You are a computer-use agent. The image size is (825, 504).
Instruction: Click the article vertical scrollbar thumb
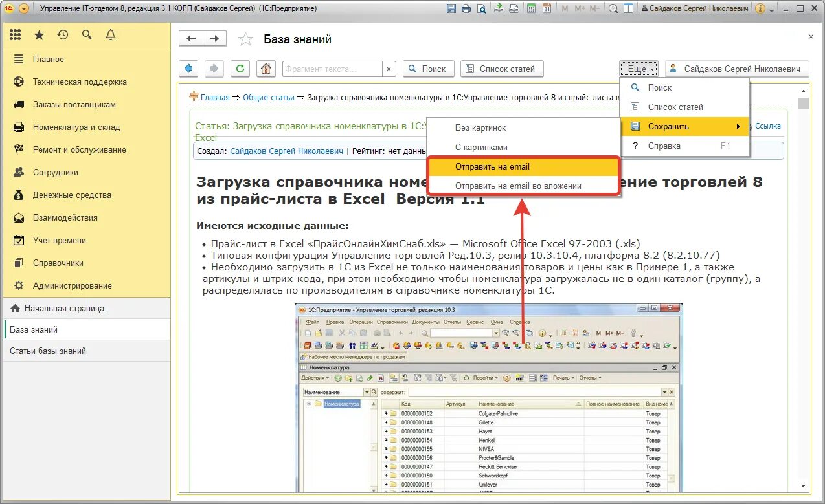coord(804,104)
